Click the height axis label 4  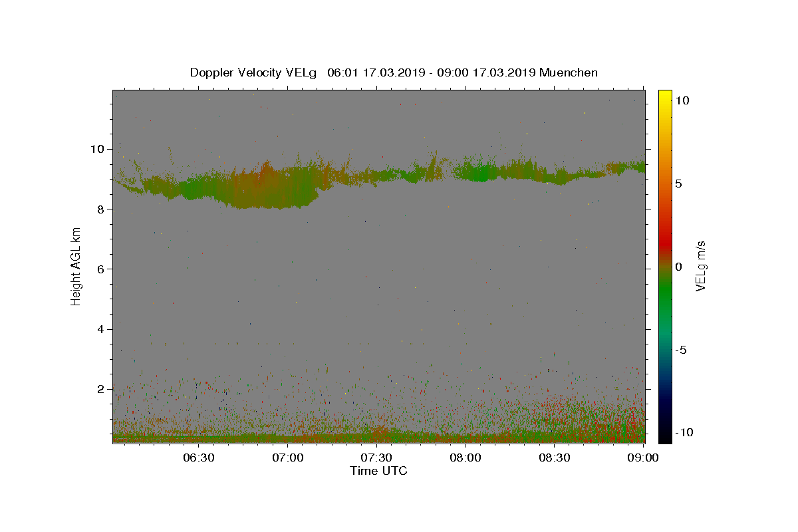(x=101, y=329)
